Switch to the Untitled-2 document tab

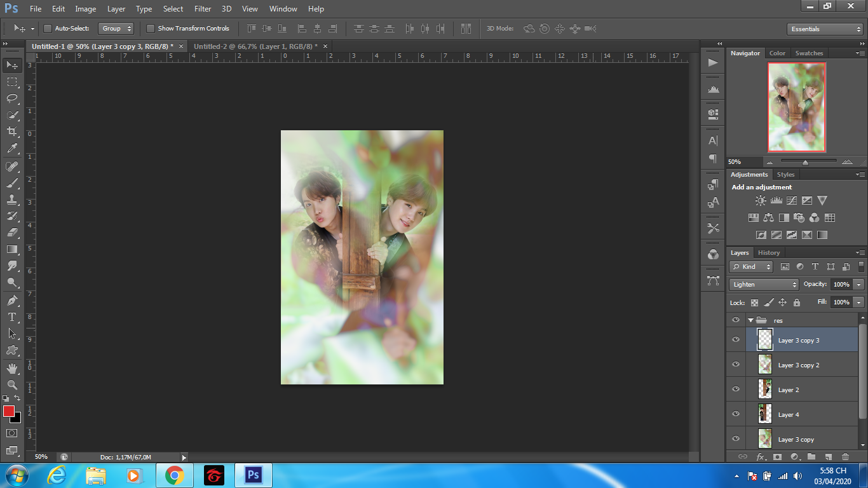coord(253,46)
